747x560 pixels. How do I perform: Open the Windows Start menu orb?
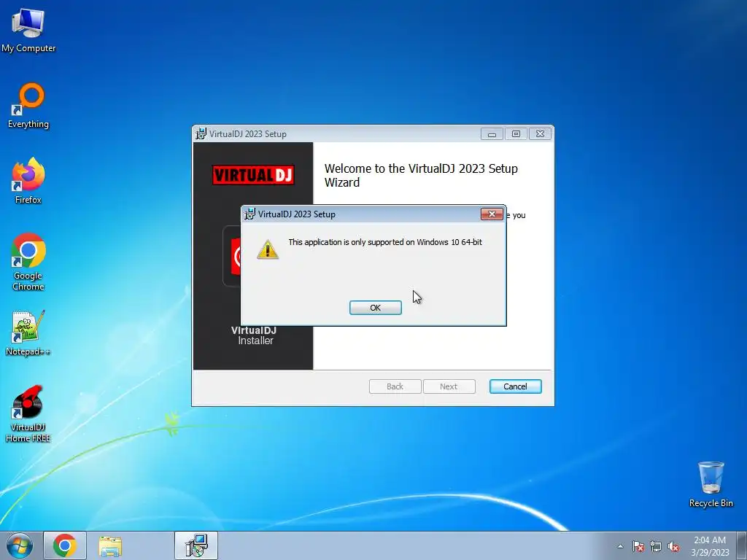tap(19, 545)
